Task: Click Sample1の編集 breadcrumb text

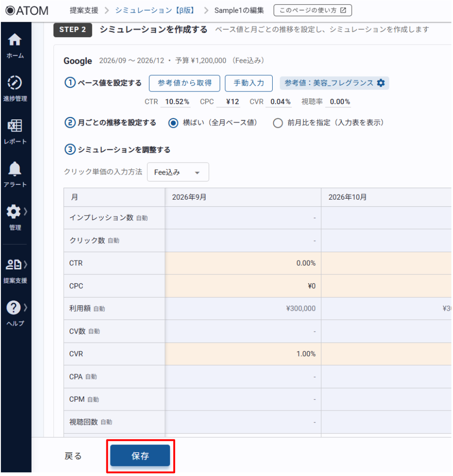Action: coord(239,10)
